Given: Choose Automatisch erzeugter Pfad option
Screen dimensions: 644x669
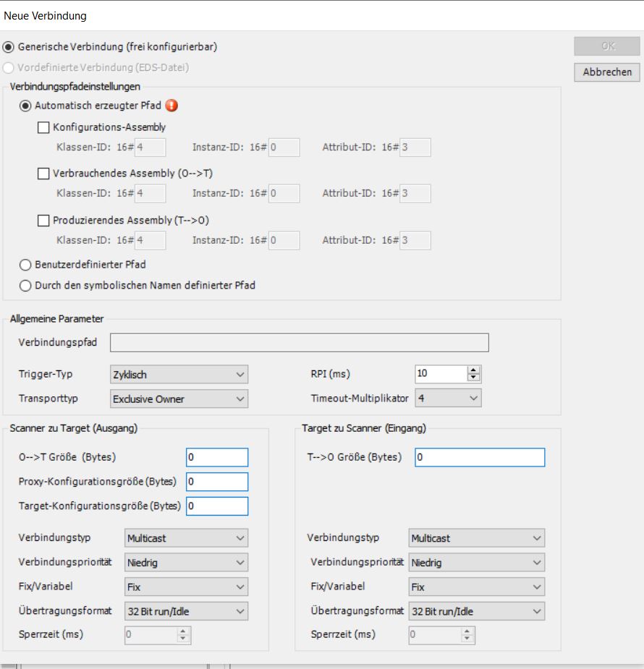Looking at the screenshot, I should click(x=25, y=106).
